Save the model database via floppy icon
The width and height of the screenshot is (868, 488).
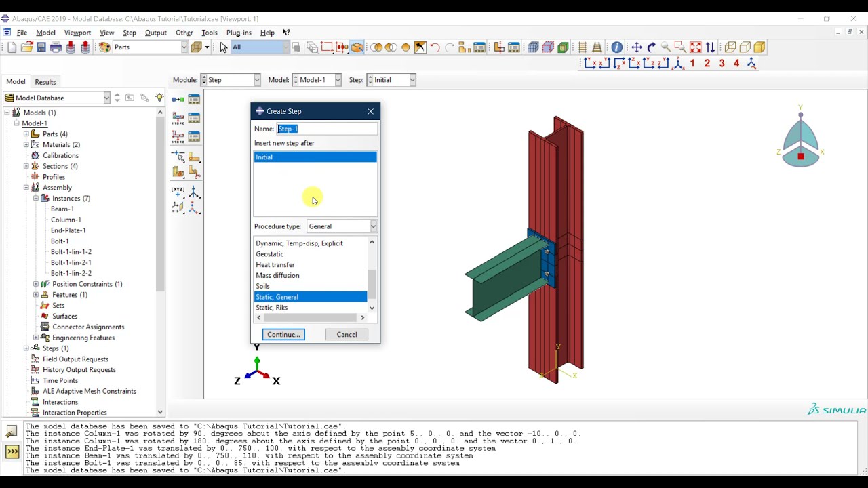click(x=41, y=47)
